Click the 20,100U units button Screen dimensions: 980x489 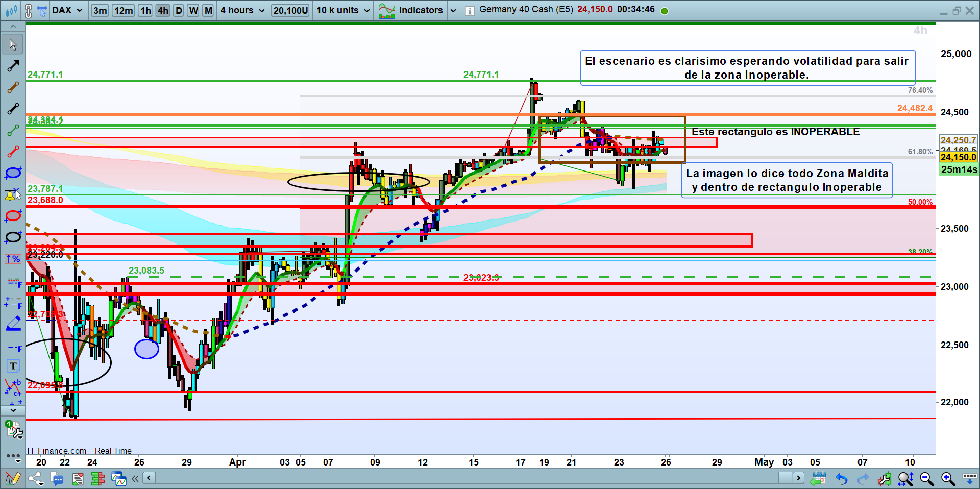click(290, 10)
